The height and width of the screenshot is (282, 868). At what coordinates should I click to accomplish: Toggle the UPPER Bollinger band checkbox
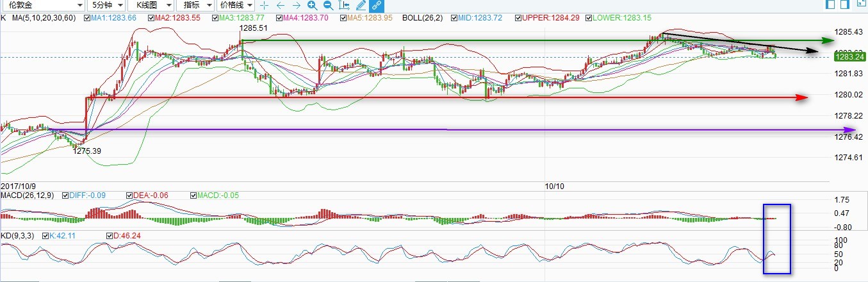[518, 18]
